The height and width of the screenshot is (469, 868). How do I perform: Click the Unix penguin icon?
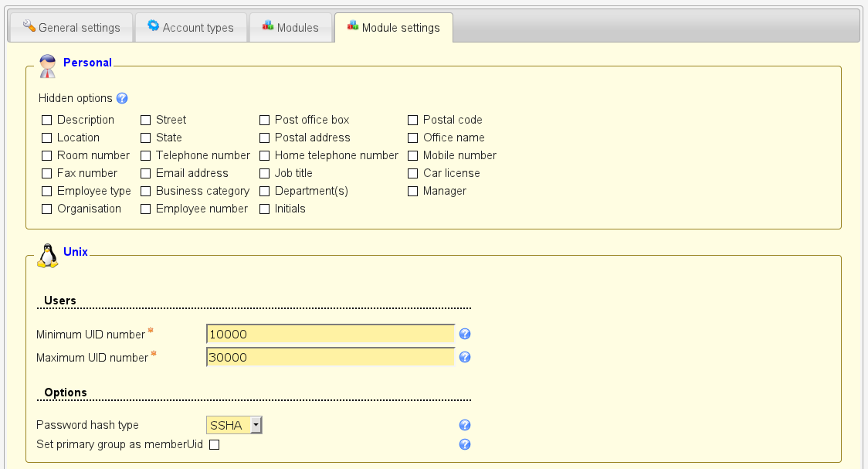[48, 256]
